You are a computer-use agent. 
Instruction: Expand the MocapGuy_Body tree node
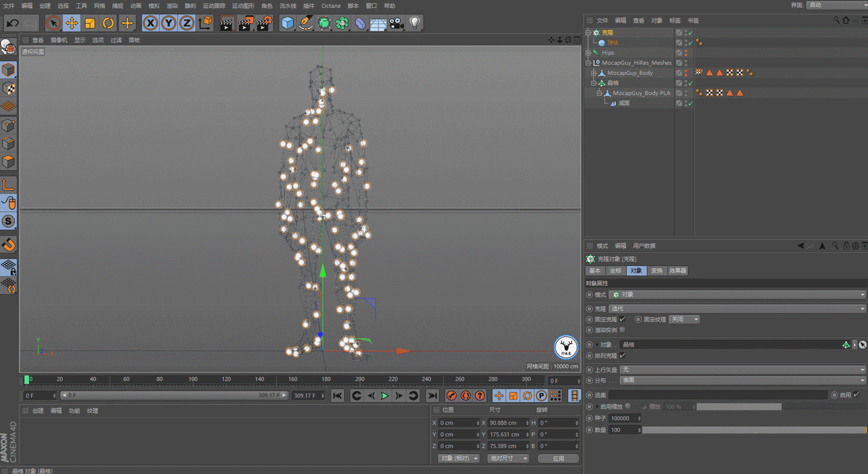coord(593,73)
